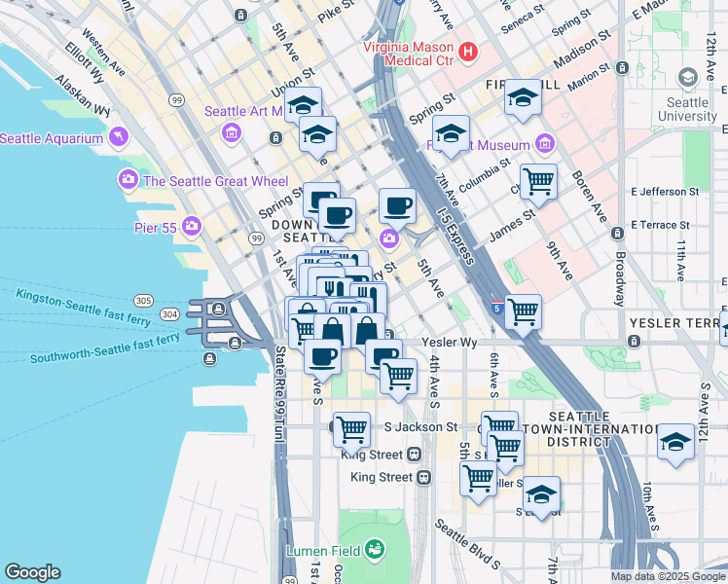Click the route 304 shield

[x=170, y=314]
